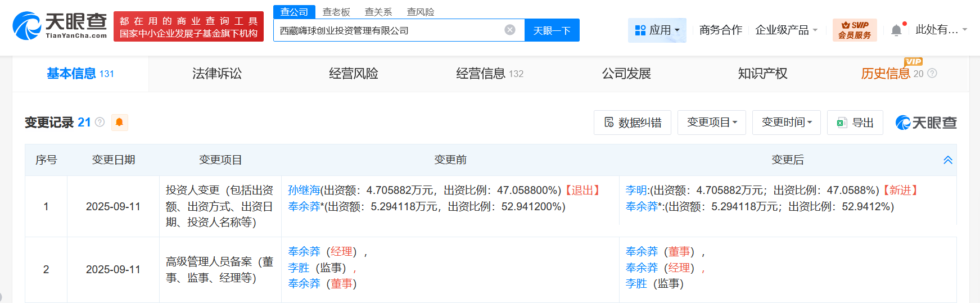Collapse the change records table

point(947,160)
